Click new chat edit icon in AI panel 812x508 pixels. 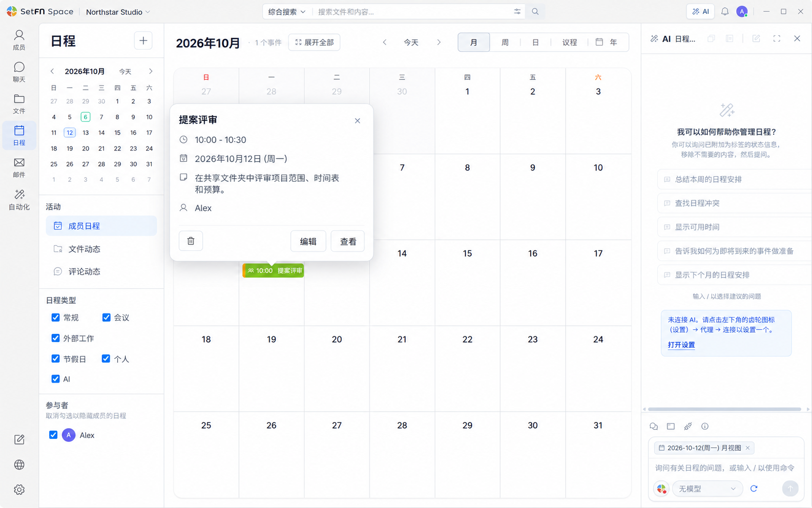756,38
